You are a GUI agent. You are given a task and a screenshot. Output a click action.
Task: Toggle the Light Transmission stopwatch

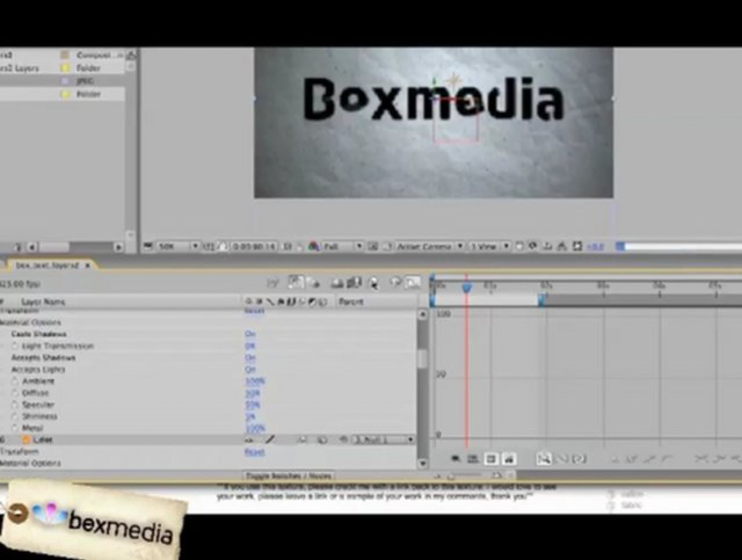pos(15,346)
